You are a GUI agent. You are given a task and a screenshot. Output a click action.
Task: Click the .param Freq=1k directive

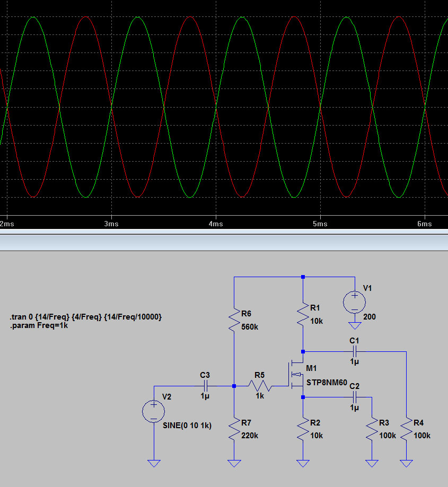pos(39,325)
